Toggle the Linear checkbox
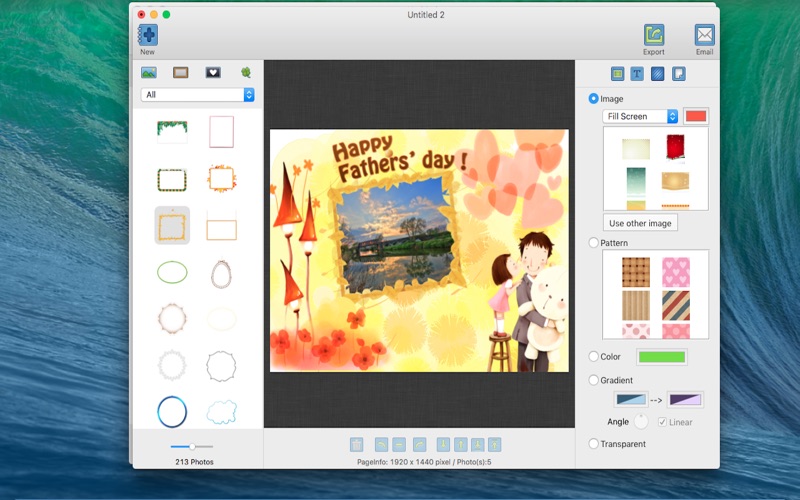 pyautogui.click(x=662, y=422)
